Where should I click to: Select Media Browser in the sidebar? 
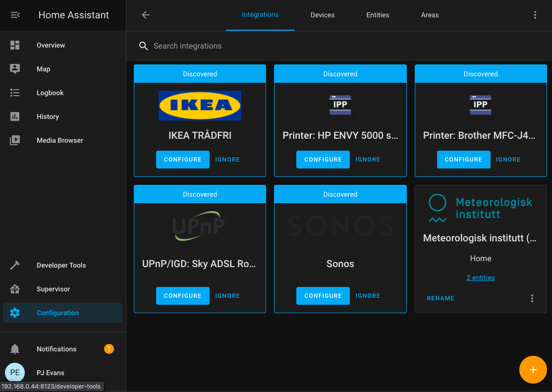[62, 140]
